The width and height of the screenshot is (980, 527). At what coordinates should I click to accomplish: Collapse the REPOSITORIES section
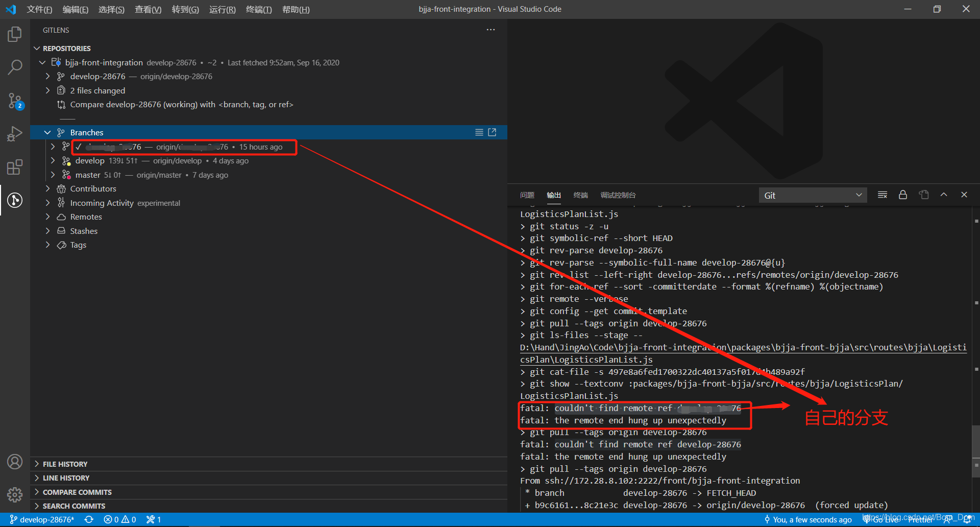[x=37, y=49]
